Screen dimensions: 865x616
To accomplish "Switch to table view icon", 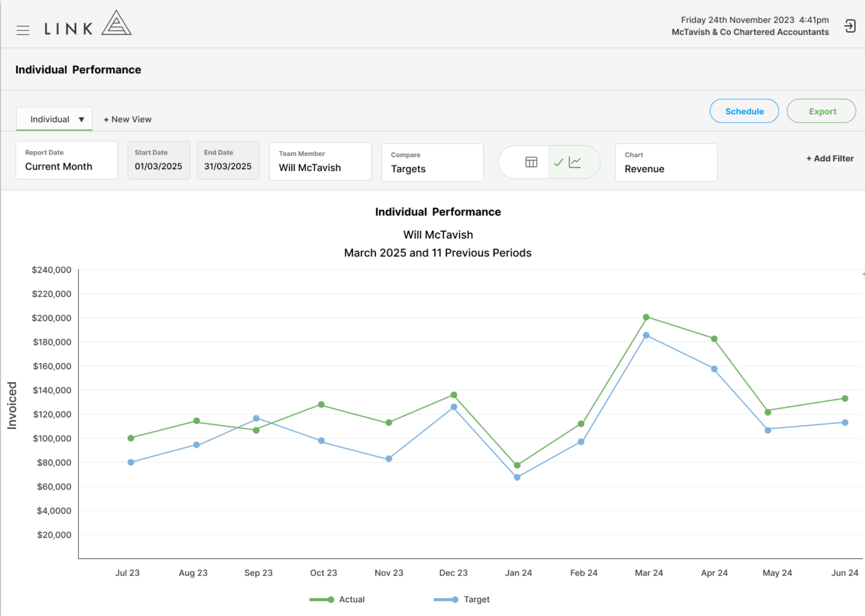I will (531, 162).
